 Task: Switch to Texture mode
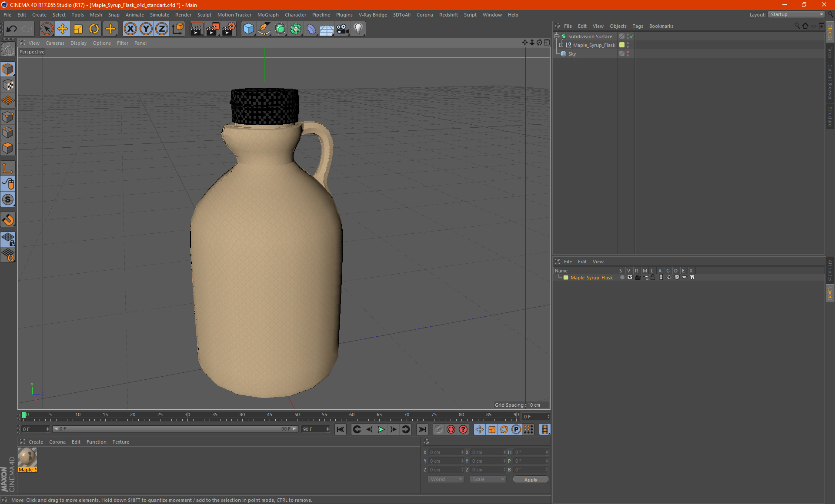click(8, 85)
